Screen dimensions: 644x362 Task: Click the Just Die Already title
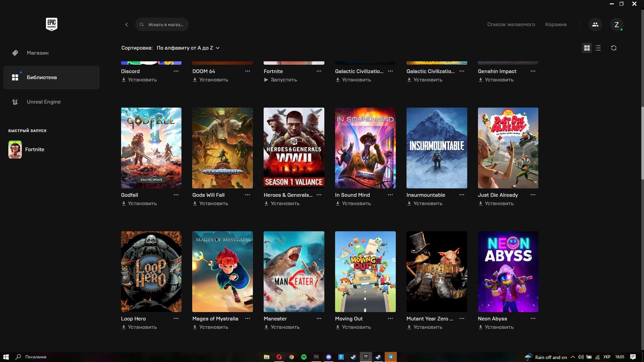498,195
